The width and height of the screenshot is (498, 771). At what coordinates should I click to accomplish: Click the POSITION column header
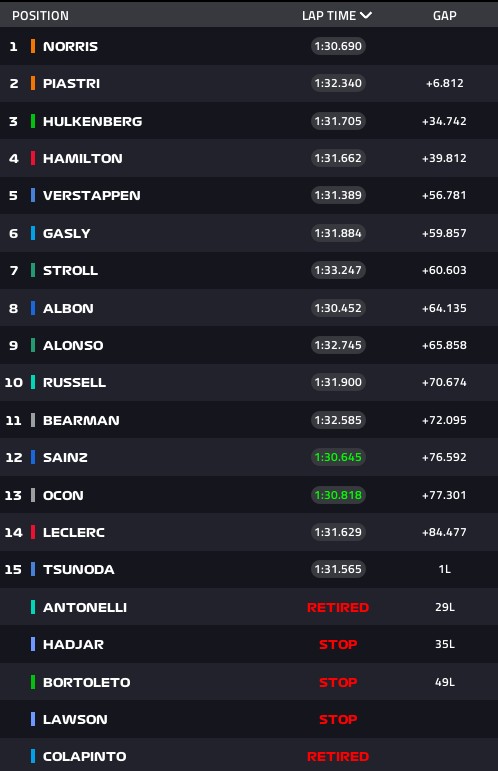[40, 16]
